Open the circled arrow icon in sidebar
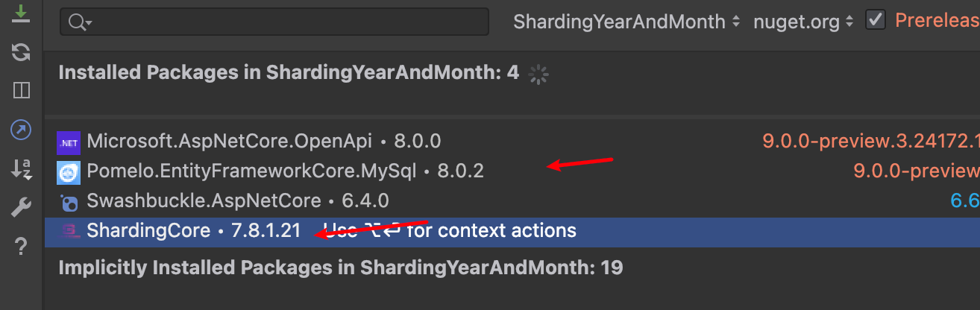Screen dimensions: 980x310 pyautogui.click(x=22, y=130)
